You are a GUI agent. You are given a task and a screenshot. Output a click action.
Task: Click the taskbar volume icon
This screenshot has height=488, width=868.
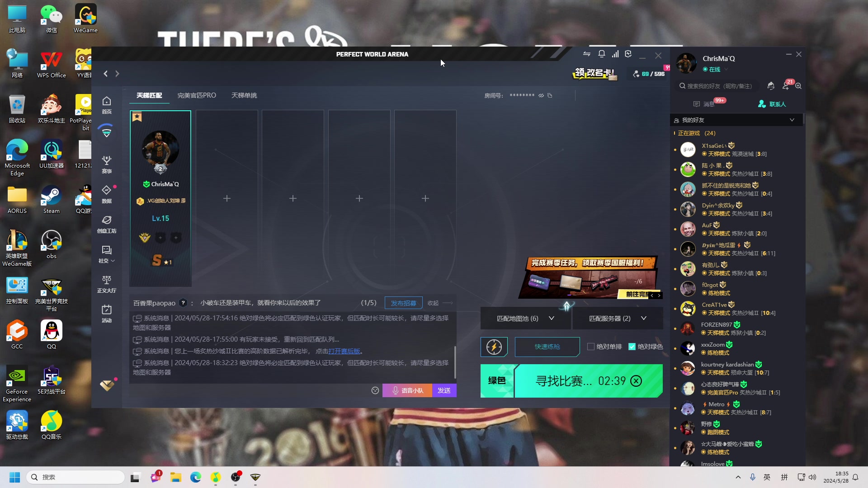pos(812,477)
